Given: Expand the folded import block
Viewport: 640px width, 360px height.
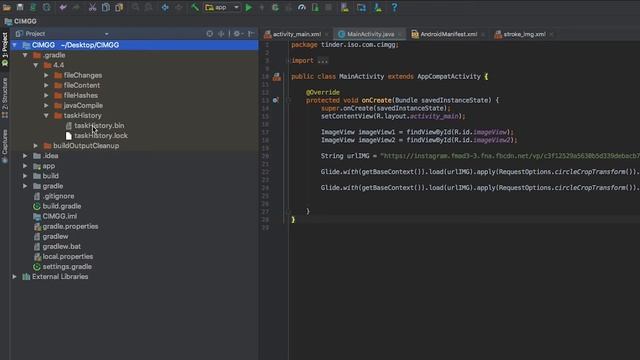Looking at the screenshot, I should pos(322,60).
